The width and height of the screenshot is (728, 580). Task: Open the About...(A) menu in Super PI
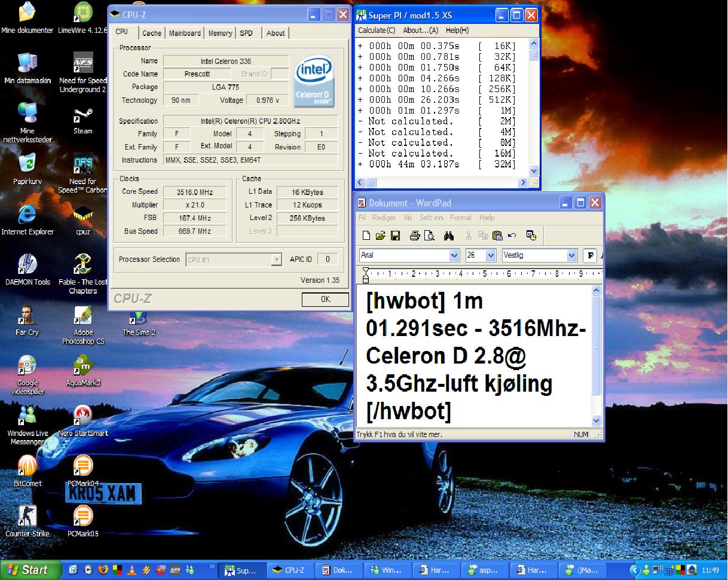pos(420,30)
